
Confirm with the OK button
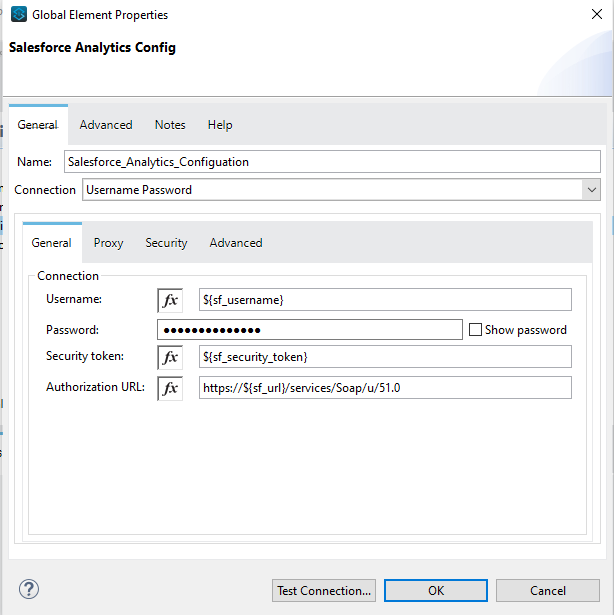[x=436, y=590]
